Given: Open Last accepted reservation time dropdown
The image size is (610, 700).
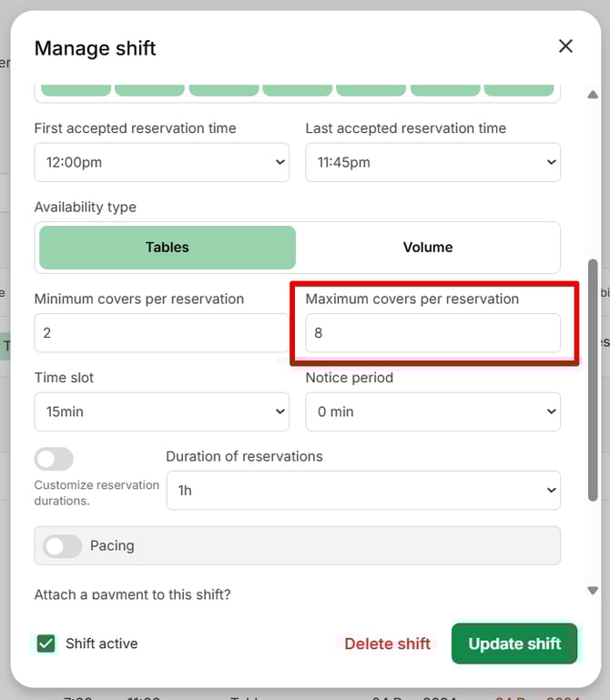Looking at the screenshot, I should 432,163.
